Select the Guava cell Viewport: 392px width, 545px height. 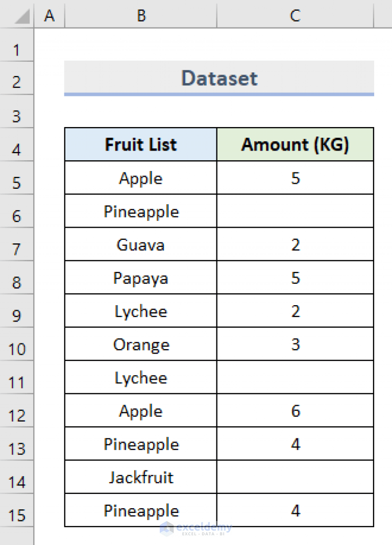140,244
